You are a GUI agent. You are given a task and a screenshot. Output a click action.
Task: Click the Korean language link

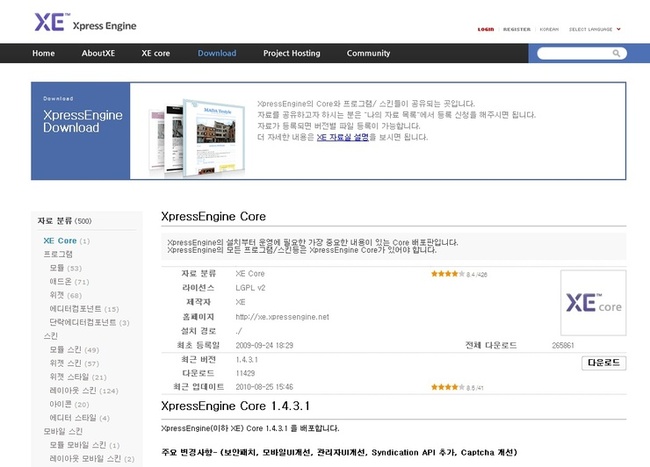coord(549,29)
